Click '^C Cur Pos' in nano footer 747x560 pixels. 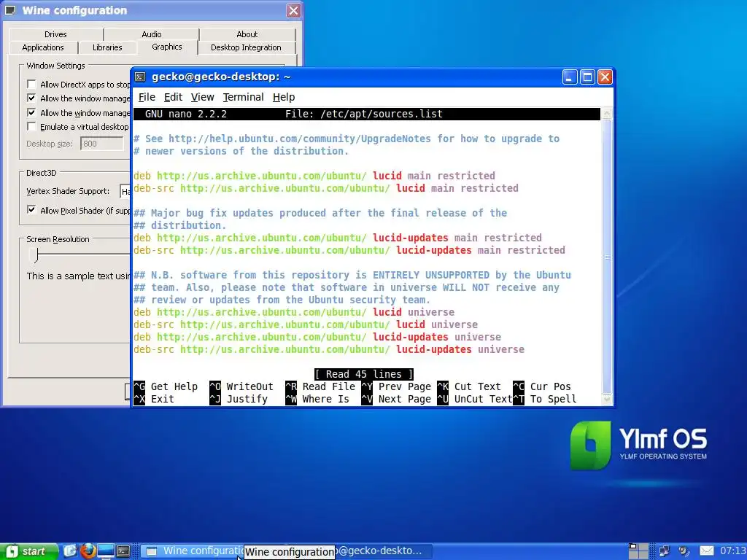[542, 386]
